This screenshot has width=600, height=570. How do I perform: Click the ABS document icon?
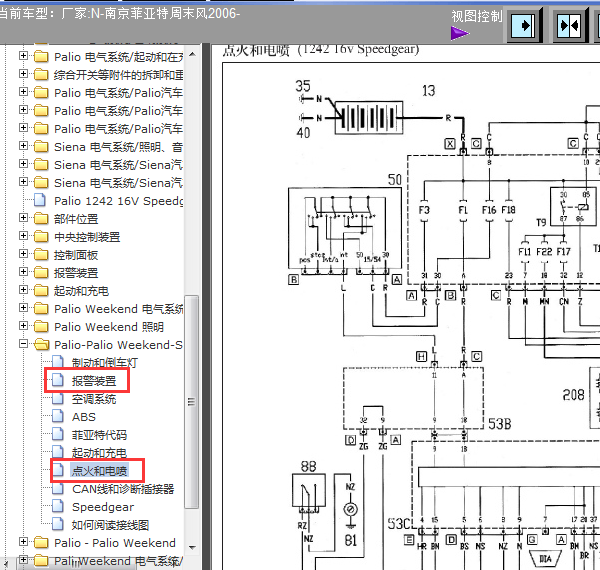click(58, 417)
